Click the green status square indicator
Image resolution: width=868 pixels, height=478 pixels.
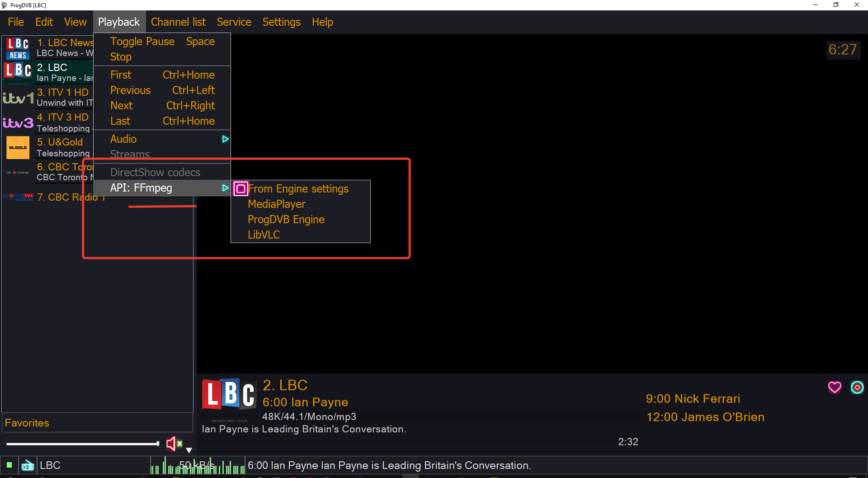tap(9, 465)
